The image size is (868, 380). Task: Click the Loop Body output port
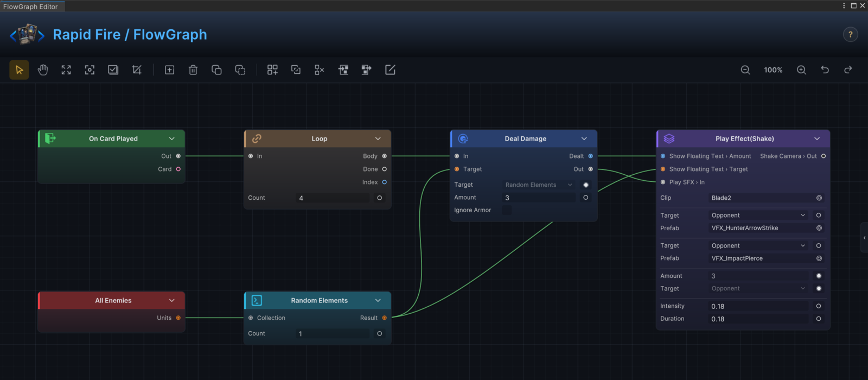coord(385,156)
